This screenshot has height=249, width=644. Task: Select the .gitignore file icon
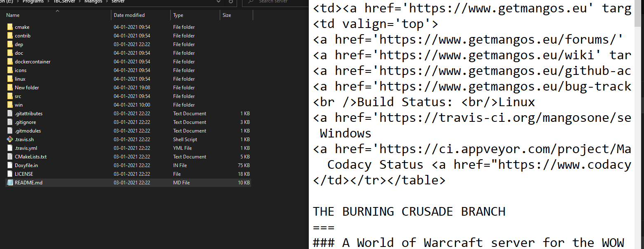click(x=10, y=122)
